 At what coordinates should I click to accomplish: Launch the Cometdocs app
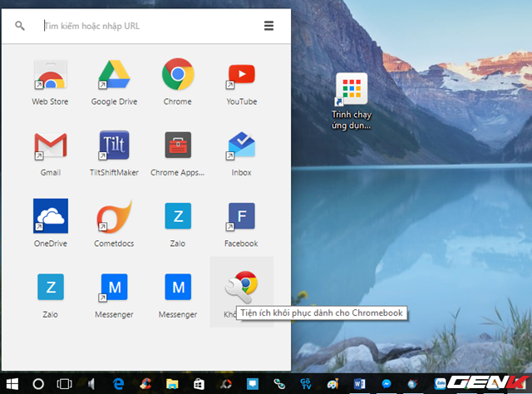[x=114, y=216]
